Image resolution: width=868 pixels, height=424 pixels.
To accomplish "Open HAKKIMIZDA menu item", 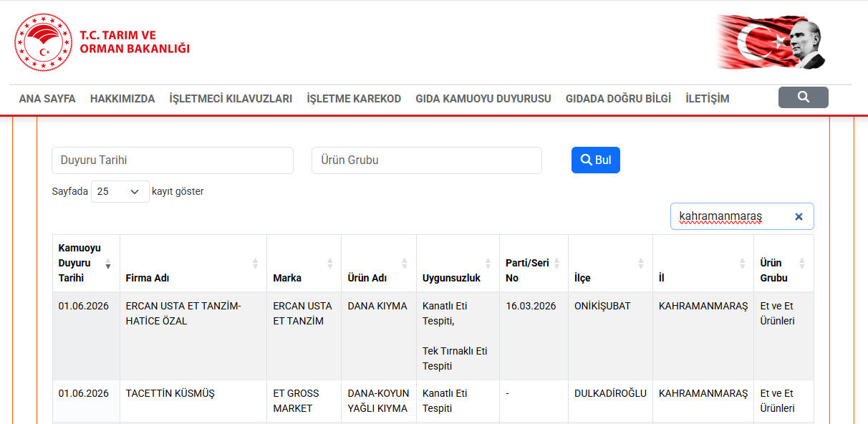I will [122, 99].
